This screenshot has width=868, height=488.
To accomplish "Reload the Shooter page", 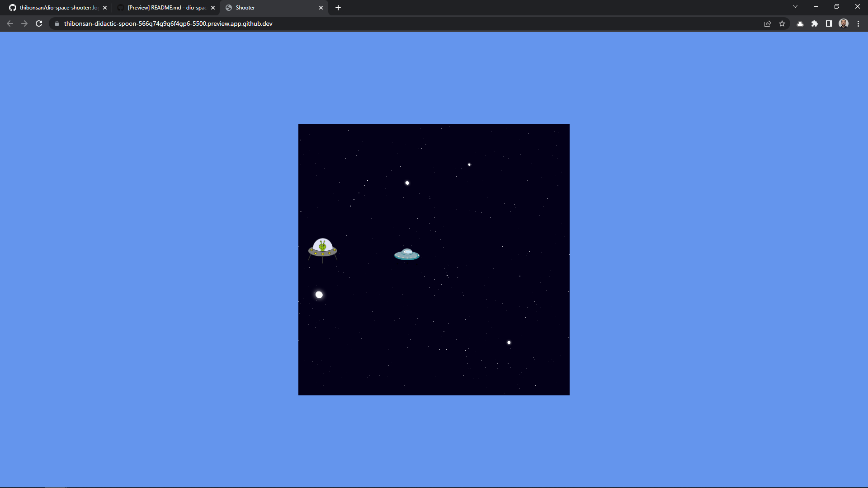I will 39,23.
